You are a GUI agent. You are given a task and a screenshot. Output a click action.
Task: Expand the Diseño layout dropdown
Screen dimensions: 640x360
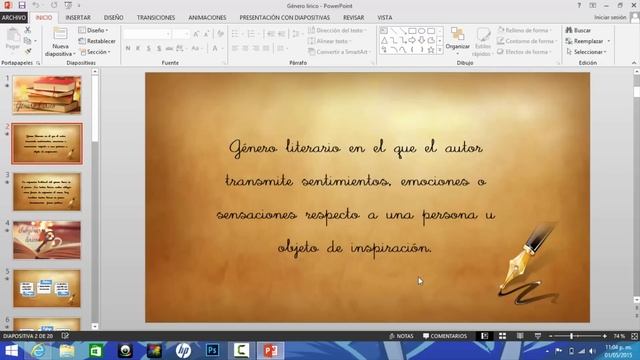click(x=93, y=30)
